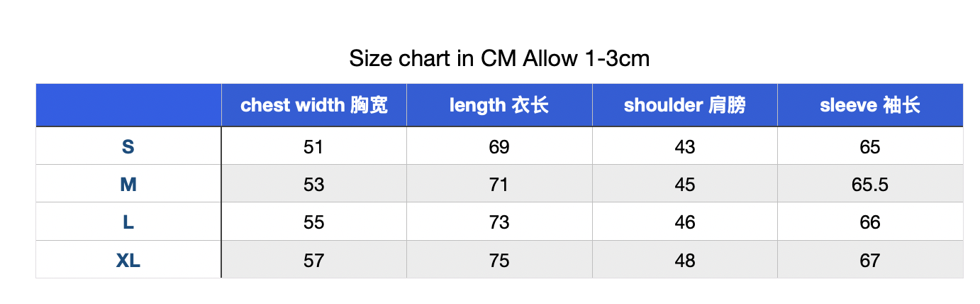Image resolution: width=980 pixels, height=304 pixels.
Task: Click the M size row label
Action: [128, 184]
